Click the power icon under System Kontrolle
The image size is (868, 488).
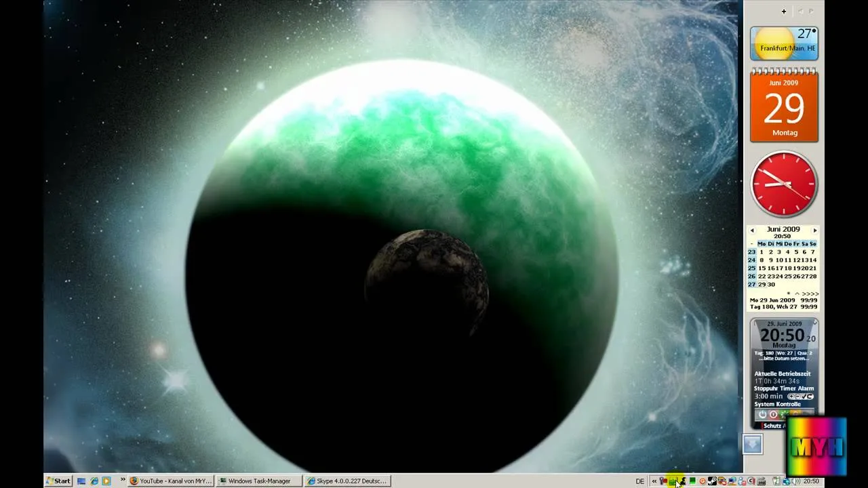[x=762, y=414]
